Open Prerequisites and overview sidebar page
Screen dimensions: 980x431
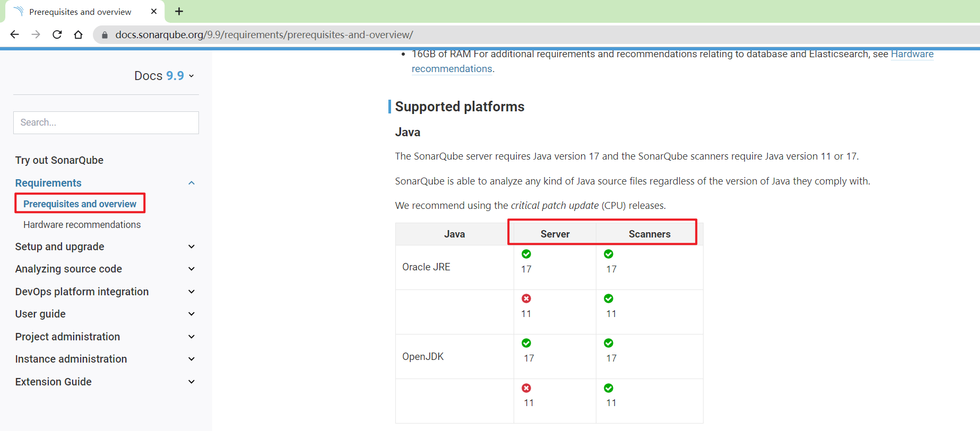pos(80,204)
